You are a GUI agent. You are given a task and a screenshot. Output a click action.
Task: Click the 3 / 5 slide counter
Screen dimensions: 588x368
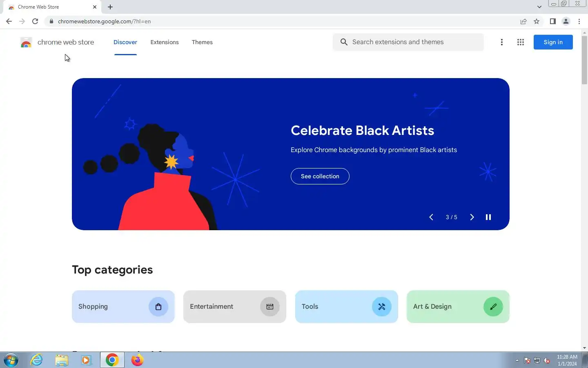pos(452,217)
